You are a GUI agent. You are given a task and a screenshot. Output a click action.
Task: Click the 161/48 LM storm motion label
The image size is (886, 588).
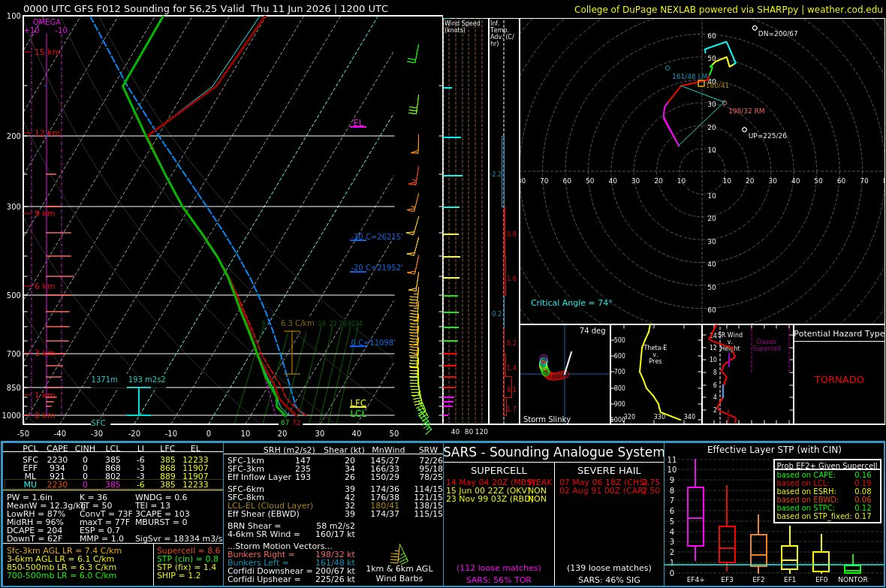click(690, 76)
